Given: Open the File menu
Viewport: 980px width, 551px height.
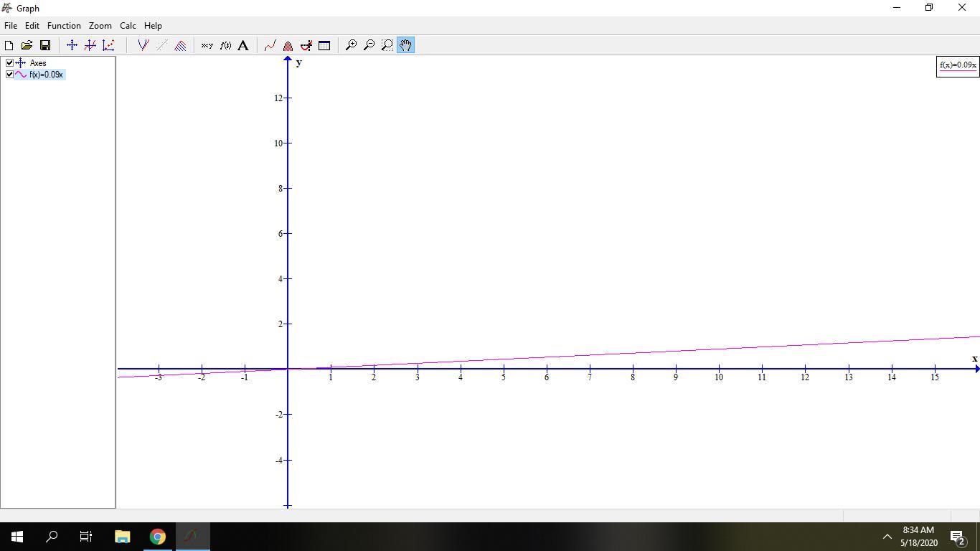Looking at the screenshot, I should click(x=11, y=26).
